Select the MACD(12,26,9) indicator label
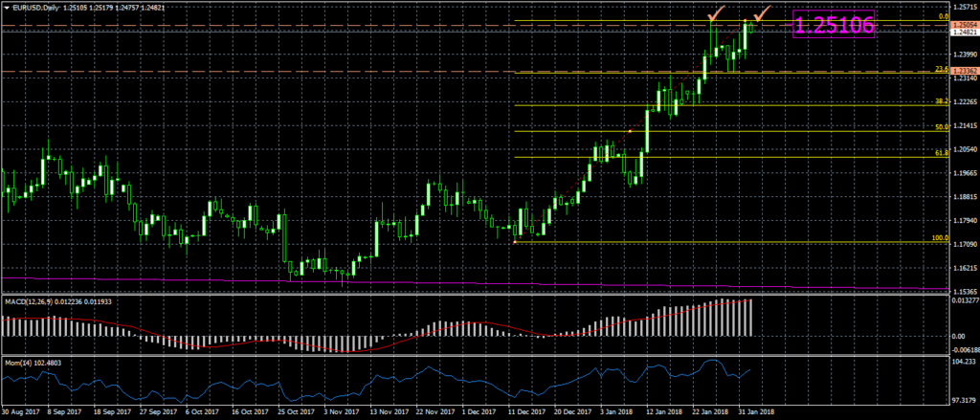Image resolution: width=980 pixels, height=420 pixels. tap(27, 301)
